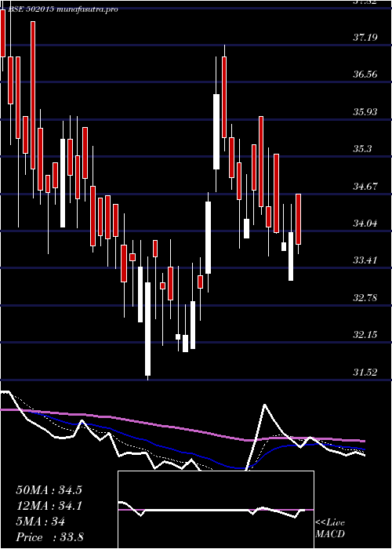
Task: Click the 32.78 price axis label
Action: click(365, 297)
